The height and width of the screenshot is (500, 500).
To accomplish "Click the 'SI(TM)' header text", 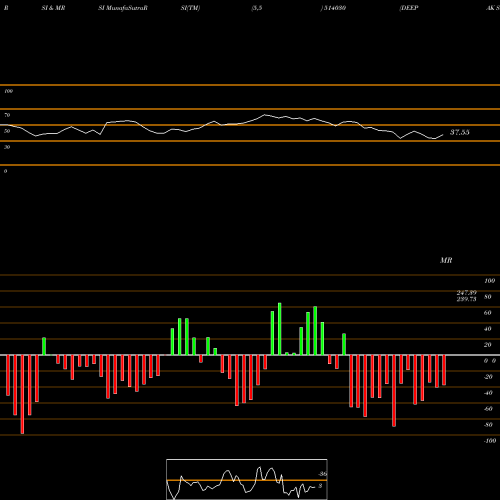I will (x=190, y=8).
